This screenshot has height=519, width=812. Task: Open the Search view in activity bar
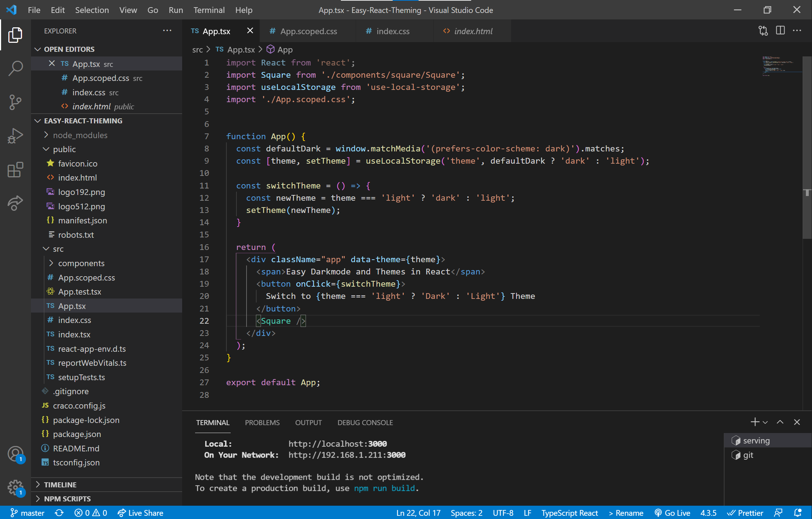[15, 68]
